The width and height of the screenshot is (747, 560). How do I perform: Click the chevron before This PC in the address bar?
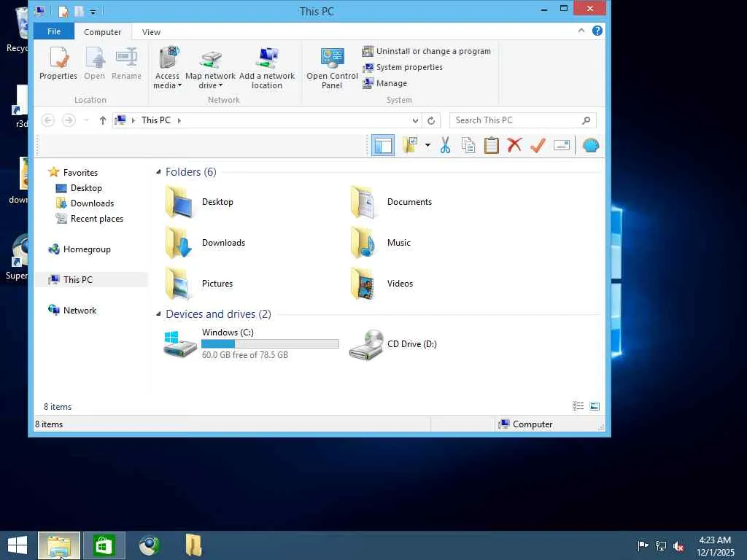133,120
